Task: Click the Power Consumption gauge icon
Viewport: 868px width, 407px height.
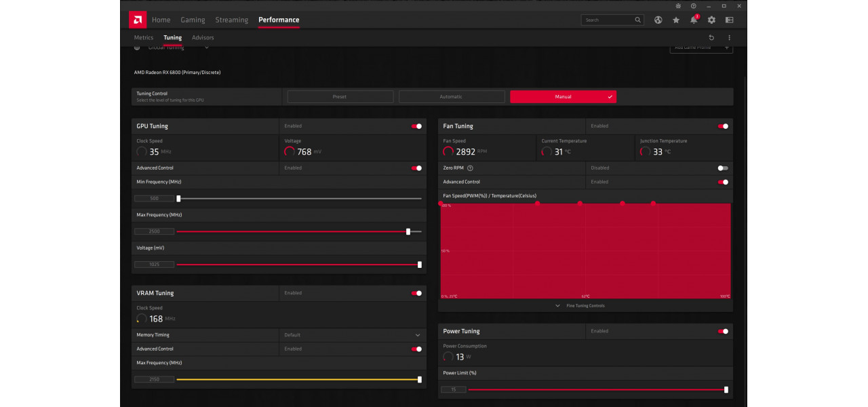Action: click(x=448, y=357)
